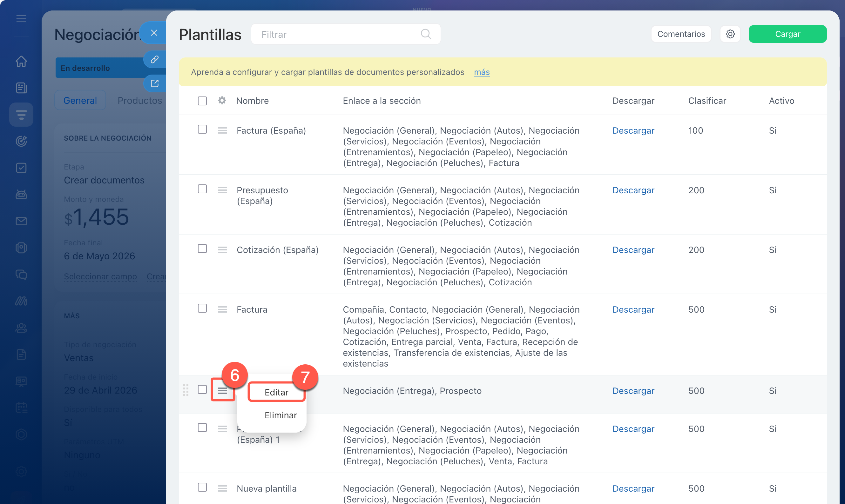The width and height of the screenshot is (845, 504).
Task: Follow the 'más' link in yellow banner
Action: click(x=482, y=72)
